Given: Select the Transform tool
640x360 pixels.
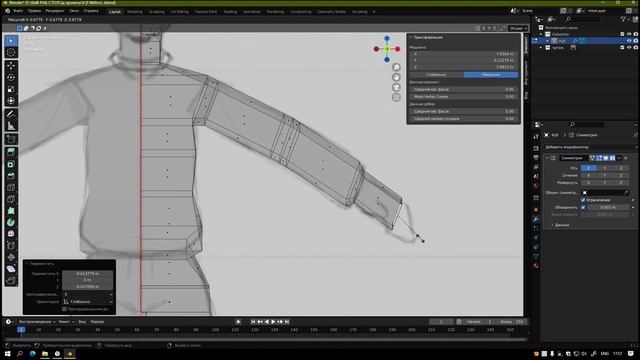Looking at the screenshot, I should 11,101.
